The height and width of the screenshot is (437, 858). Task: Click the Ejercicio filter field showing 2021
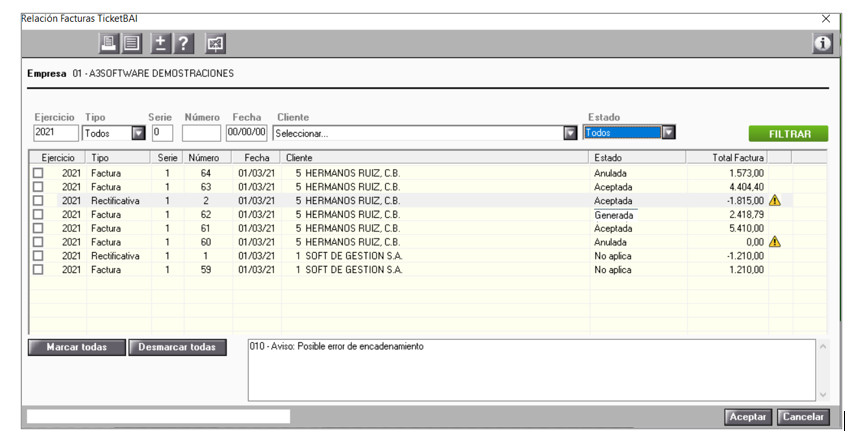pos(56,132)
